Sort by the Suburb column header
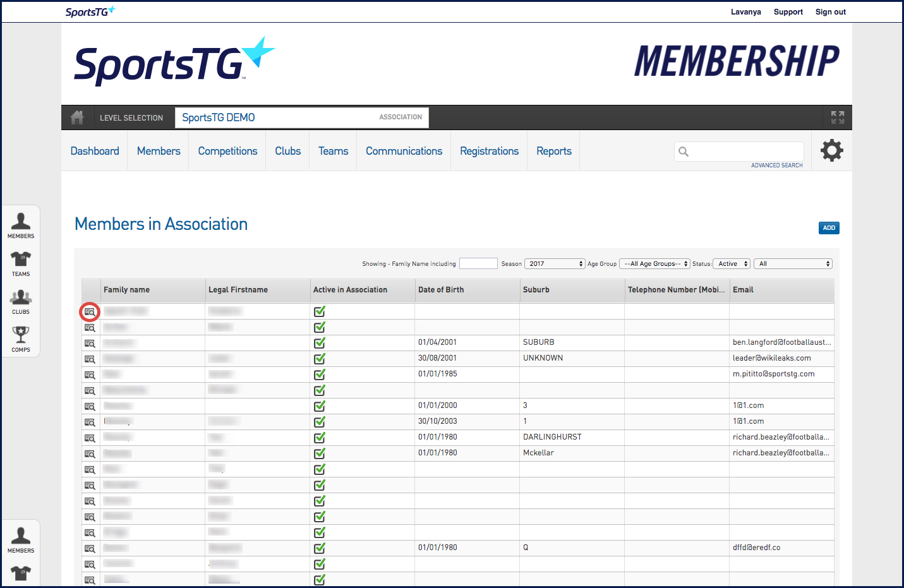904x588 pixels. pyautogui.click(x=572, y=290)
